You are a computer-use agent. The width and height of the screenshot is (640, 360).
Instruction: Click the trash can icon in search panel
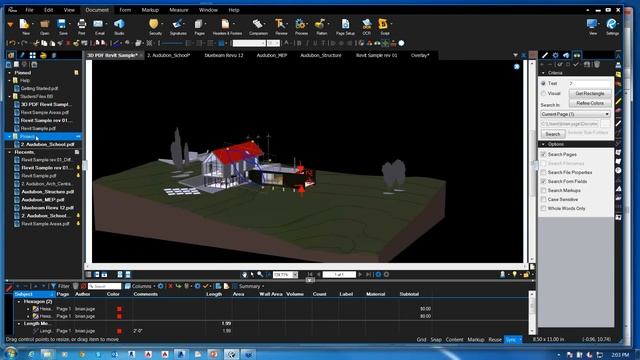[597, 64]
